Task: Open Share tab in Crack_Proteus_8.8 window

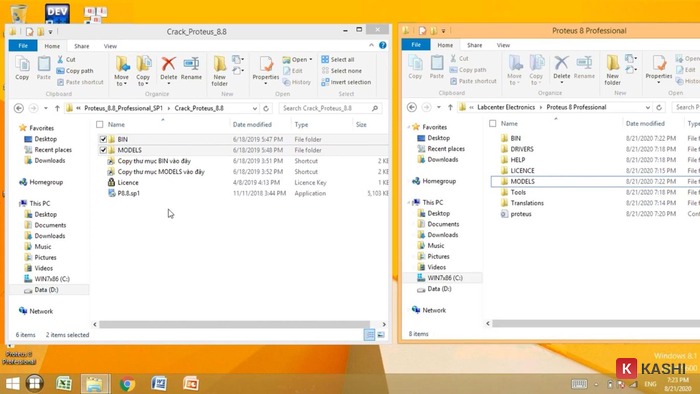Action: (82, 46)
